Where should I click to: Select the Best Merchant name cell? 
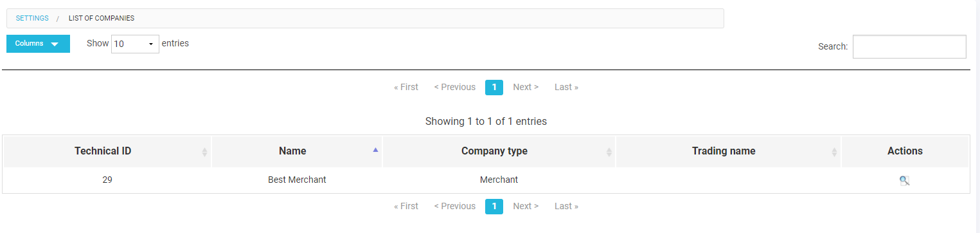pyautogui.click(x=297, y=180)
